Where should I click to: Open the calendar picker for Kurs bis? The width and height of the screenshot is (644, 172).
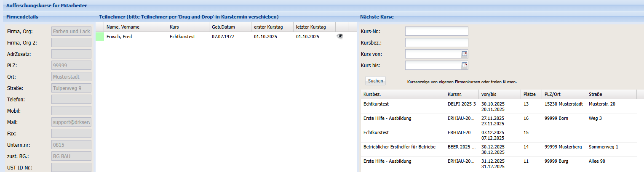point(465,65)
